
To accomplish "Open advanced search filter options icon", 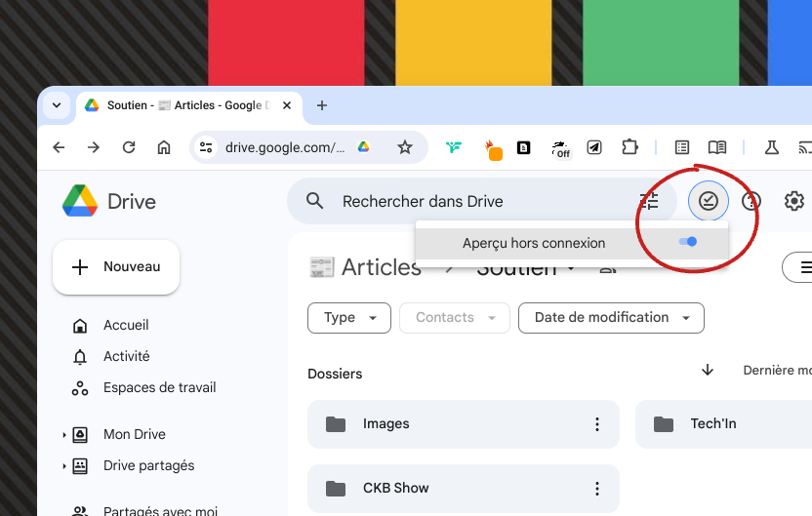I will point(649,201).
